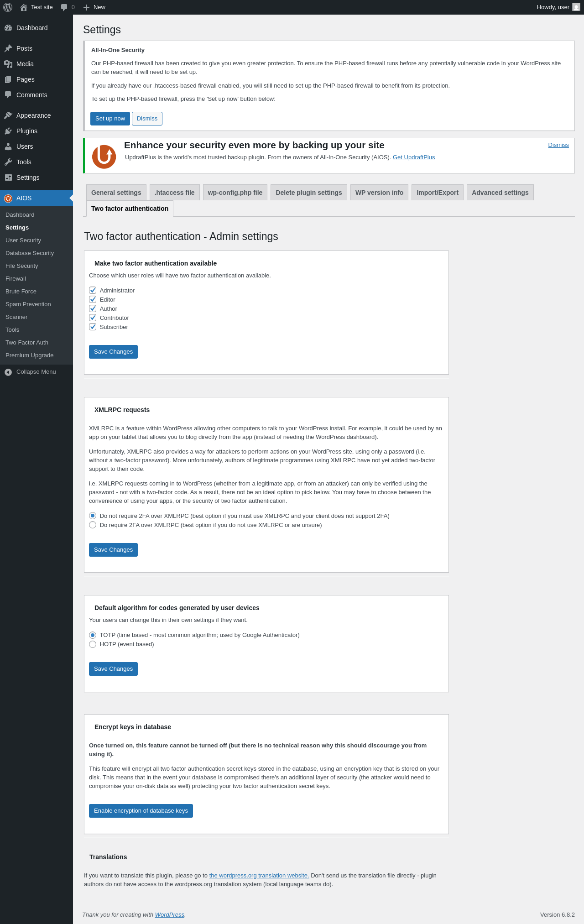Select Do not require 2FA over XMLRPC
The width and height of the screenshot is (584, 924).
(93, 516)
